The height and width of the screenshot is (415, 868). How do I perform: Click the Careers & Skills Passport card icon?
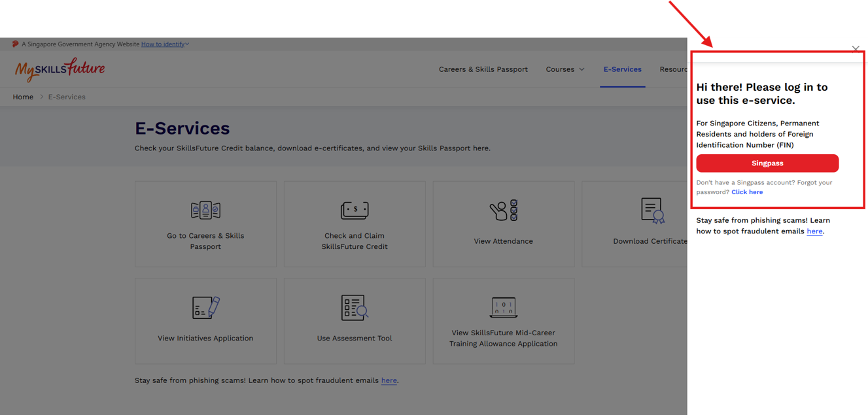coord(205,210)
